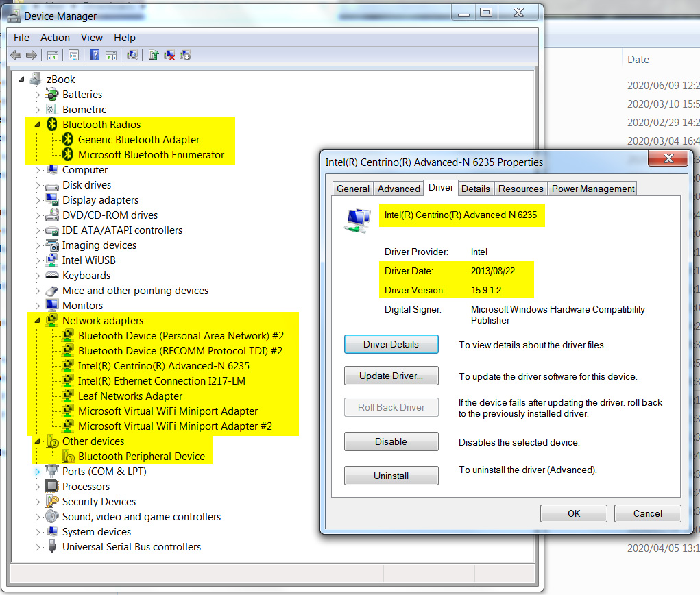Click the Show/Hide Console Tree icon

point(51,55)
